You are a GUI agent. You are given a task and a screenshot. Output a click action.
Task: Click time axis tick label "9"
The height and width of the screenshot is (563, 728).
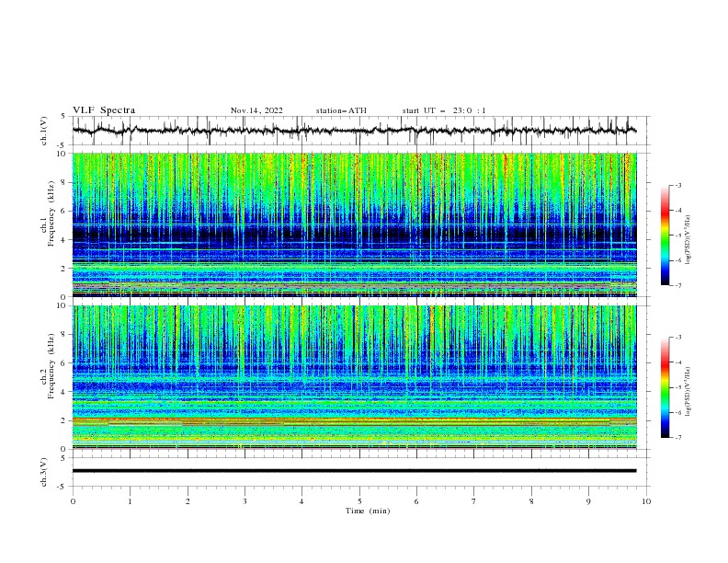588,501
